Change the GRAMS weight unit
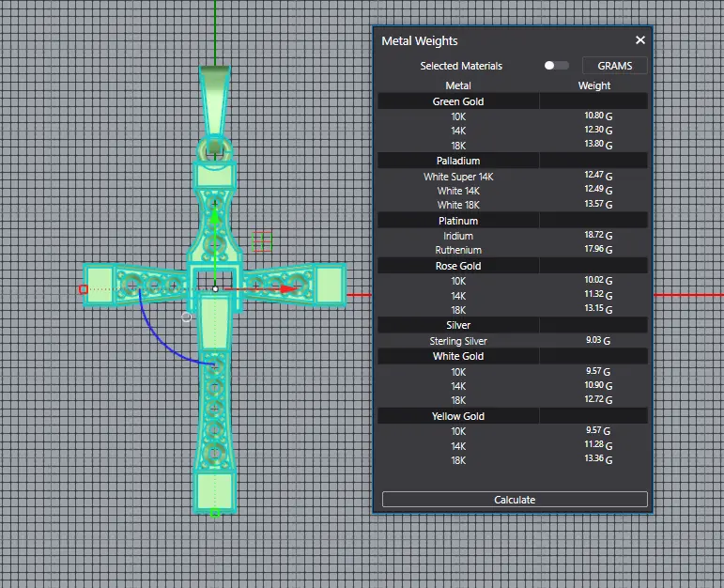Screen dimensions: 724x588 (x=615, y=66)
